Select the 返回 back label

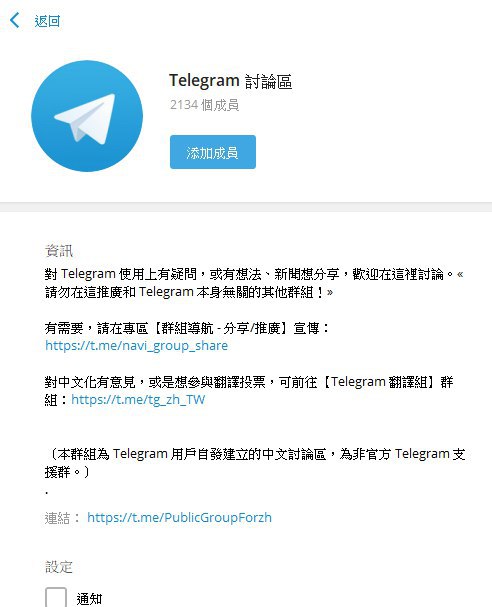[x=47, y=21]
